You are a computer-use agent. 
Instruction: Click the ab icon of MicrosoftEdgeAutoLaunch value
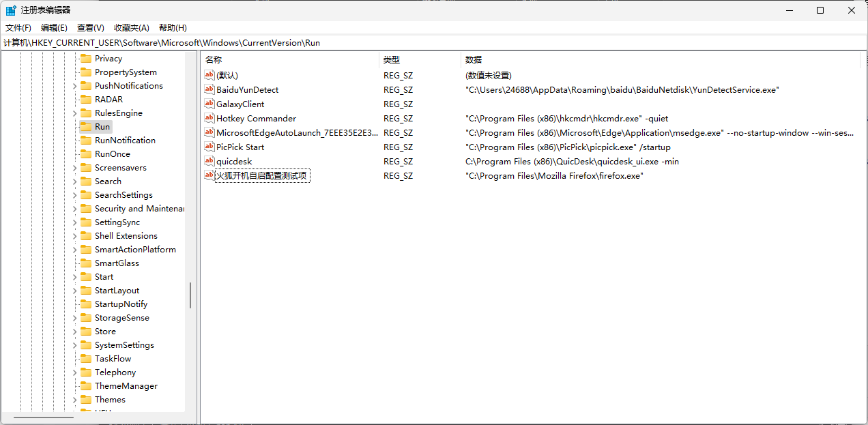pyautogui.click(x=209, y=132)
